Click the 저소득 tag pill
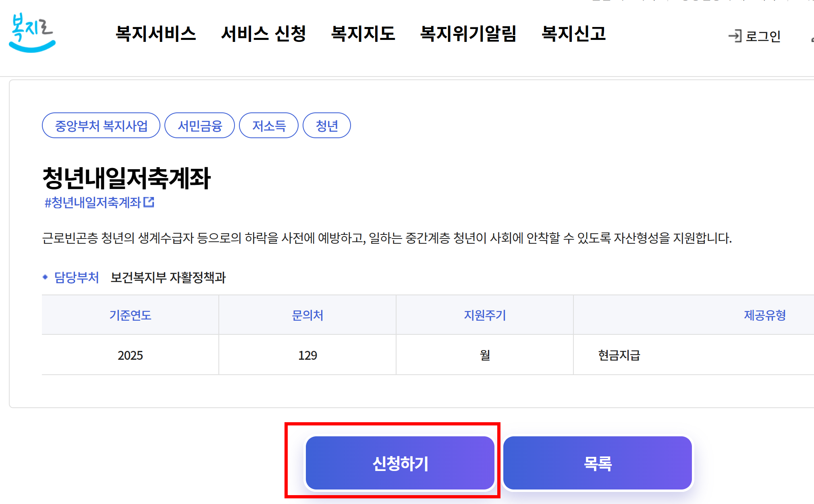814x504 pixels. pos(269,125)
